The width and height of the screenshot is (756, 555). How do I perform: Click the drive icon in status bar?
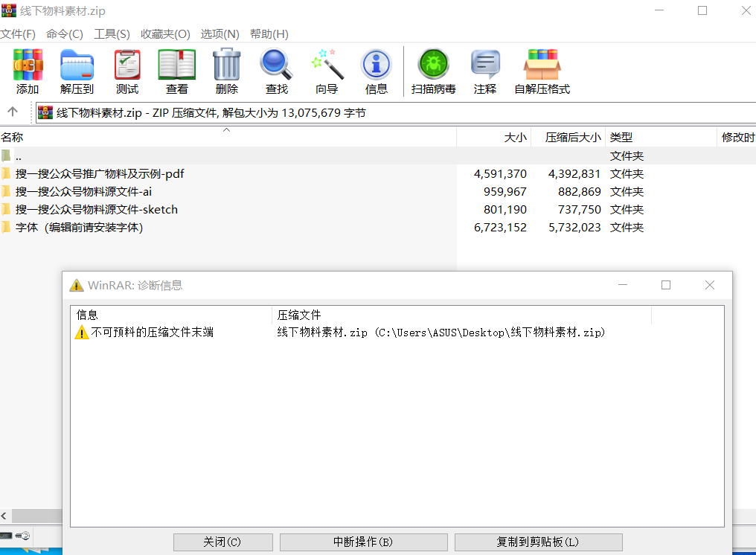(x=6, y=535)
